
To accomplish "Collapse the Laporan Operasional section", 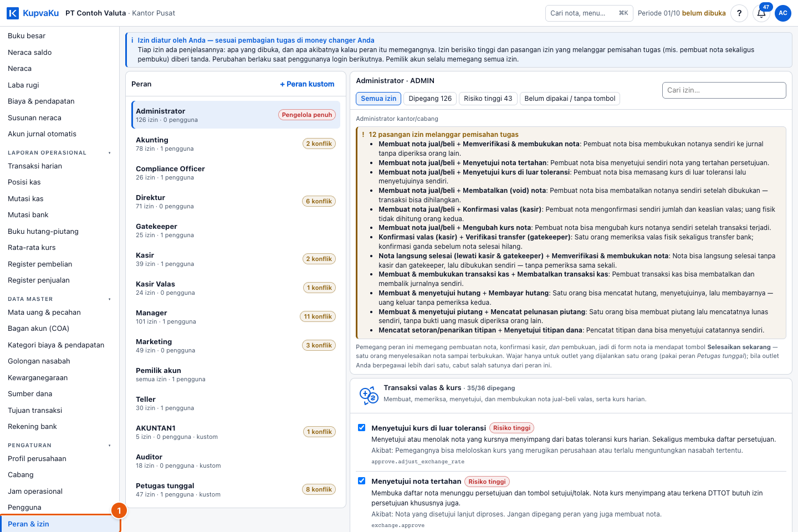I will click(x=59, y=153).
